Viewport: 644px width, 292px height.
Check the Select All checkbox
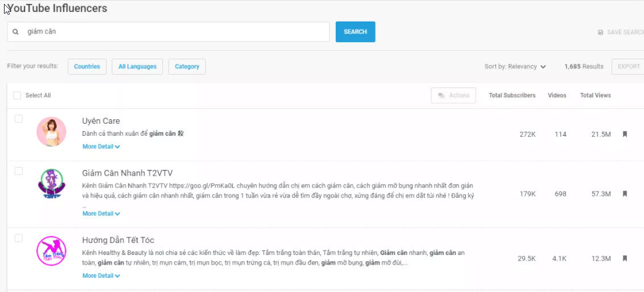17,96
